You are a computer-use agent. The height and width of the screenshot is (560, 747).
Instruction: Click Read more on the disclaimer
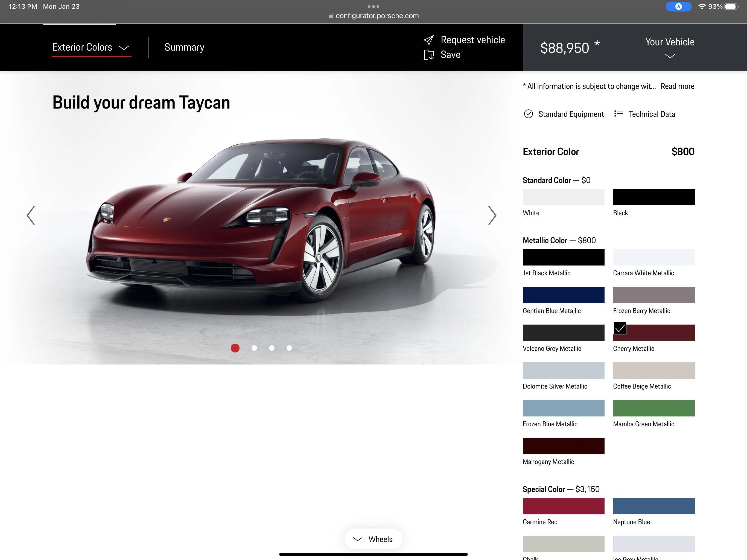click(678, 86)
